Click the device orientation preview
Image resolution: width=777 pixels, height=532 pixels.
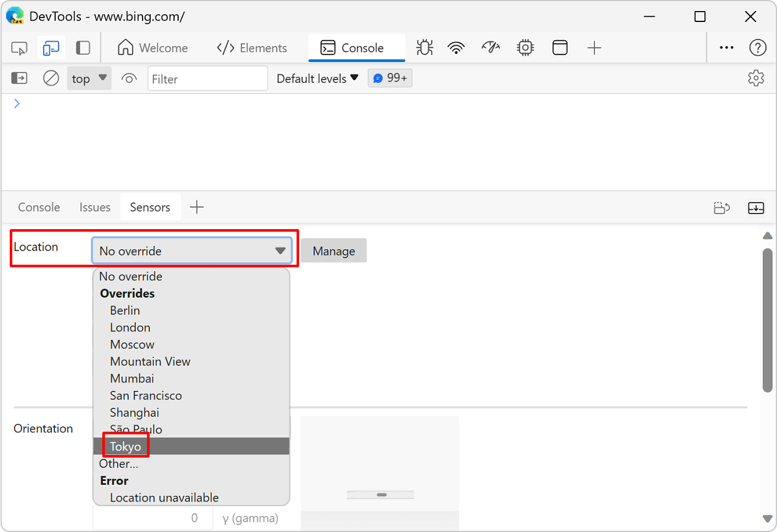click(380, 472)
